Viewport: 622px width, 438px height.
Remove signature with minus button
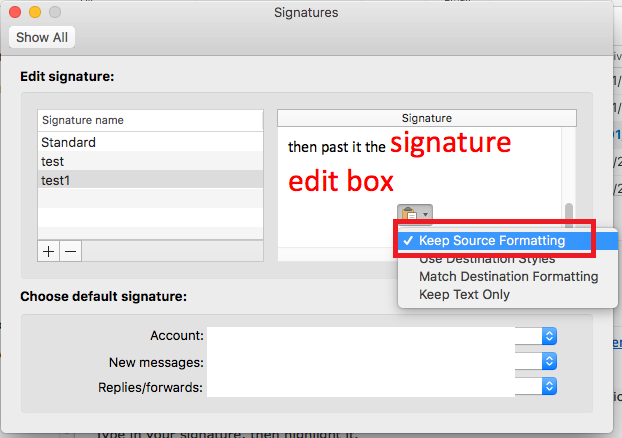(71, 252)
